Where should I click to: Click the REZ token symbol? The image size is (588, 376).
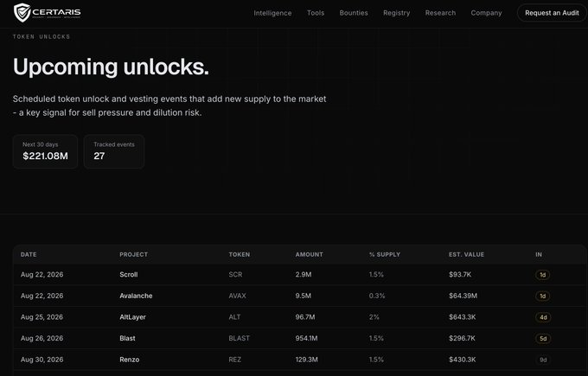pos(234,360)
